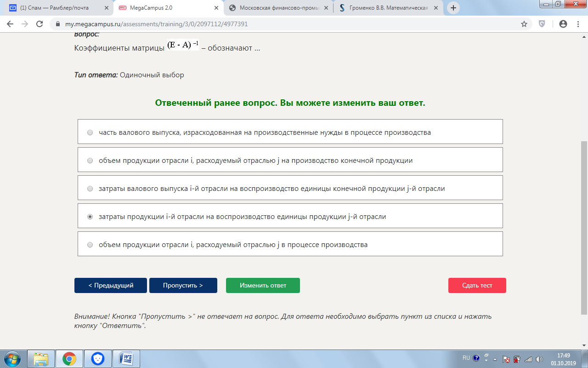
Task: Open the blue shield app in taskbar
Action: 98,358
